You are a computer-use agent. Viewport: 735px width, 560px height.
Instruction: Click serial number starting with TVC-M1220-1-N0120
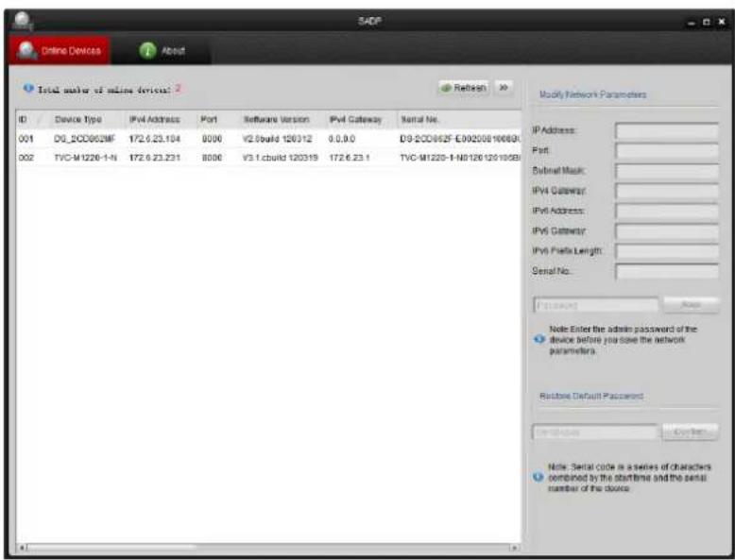(460, 158)
